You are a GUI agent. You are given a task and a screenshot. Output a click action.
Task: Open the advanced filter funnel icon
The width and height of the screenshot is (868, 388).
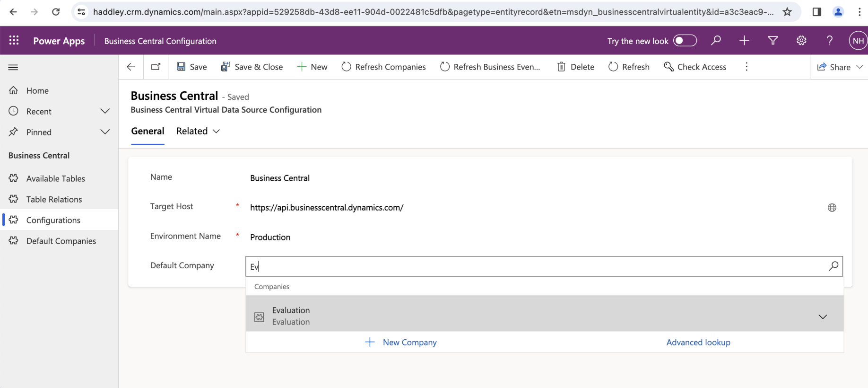(773, 41)
